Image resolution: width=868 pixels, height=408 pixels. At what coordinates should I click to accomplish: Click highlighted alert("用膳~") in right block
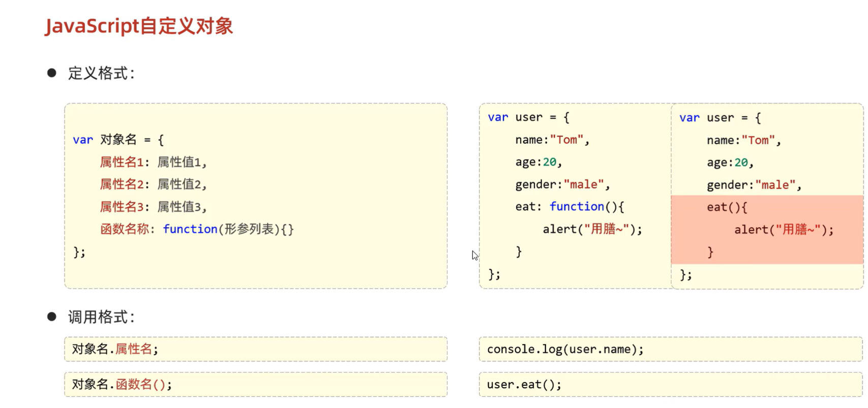point(784,230)
